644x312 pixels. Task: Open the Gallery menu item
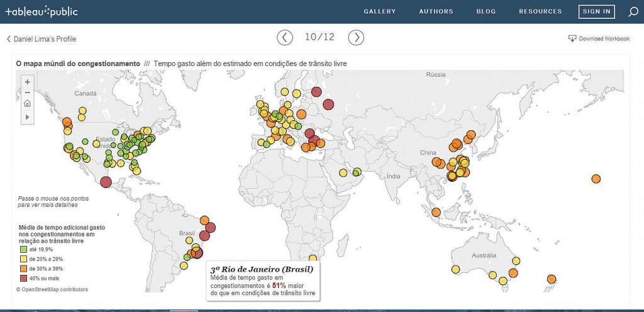click(380, 11)
